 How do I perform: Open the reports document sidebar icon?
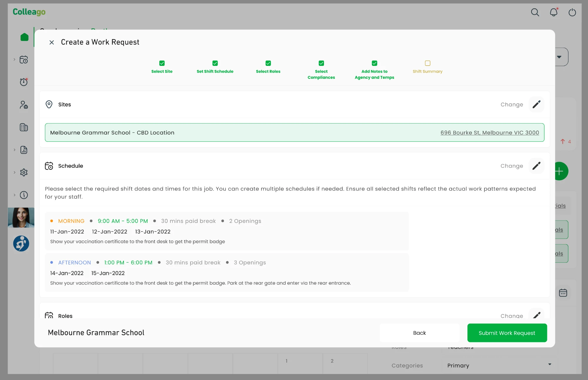click(24, 150)
